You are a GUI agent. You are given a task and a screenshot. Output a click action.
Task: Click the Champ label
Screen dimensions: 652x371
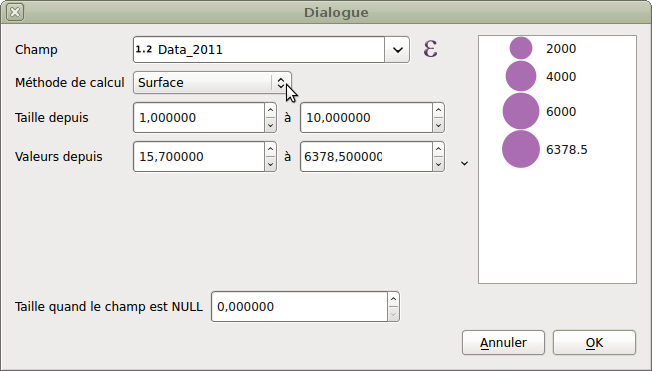click(36, 50)
